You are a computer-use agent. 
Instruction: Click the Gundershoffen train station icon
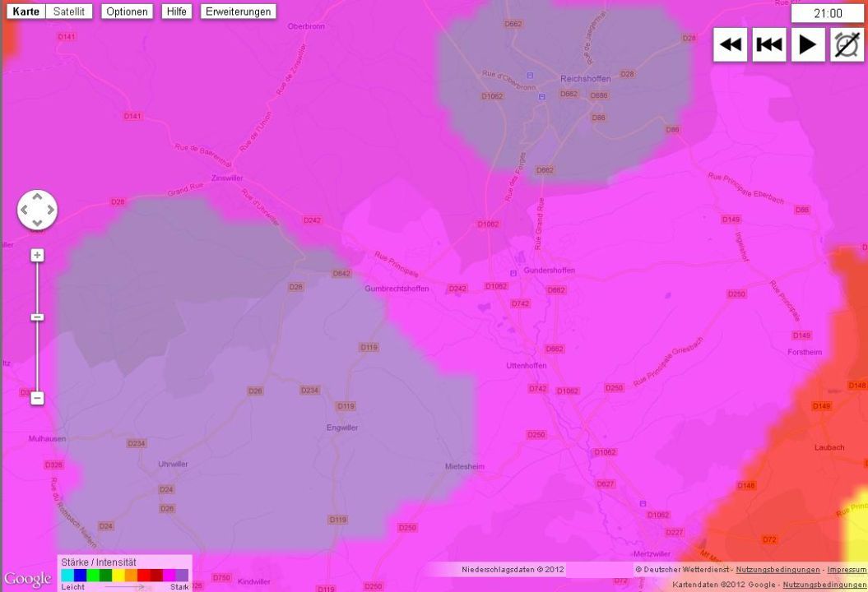(x=513, y=273)
